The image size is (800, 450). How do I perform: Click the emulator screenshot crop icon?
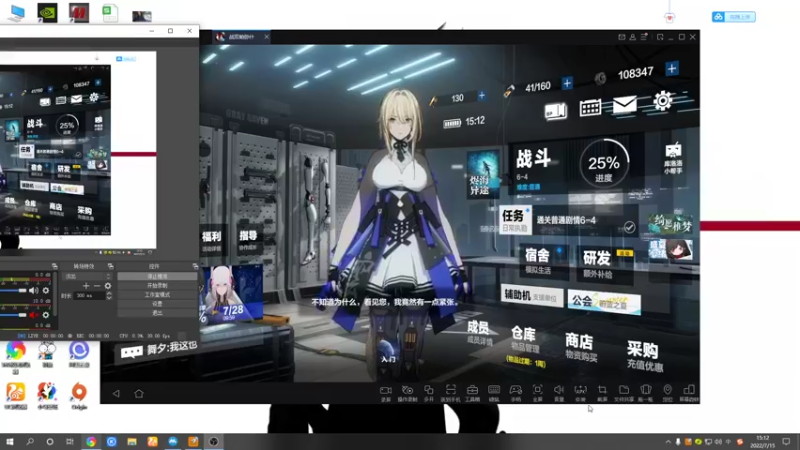(602, 392)
